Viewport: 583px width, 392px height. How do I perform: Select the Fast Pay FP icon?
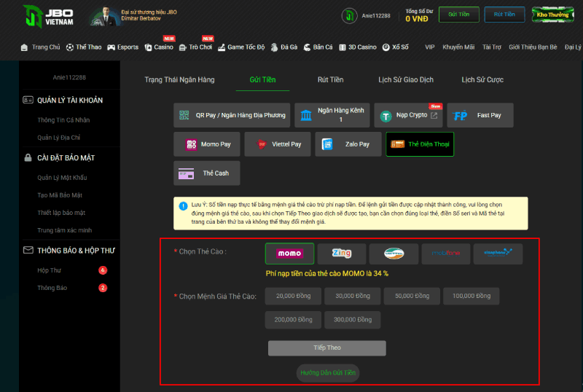click(461, 116)
